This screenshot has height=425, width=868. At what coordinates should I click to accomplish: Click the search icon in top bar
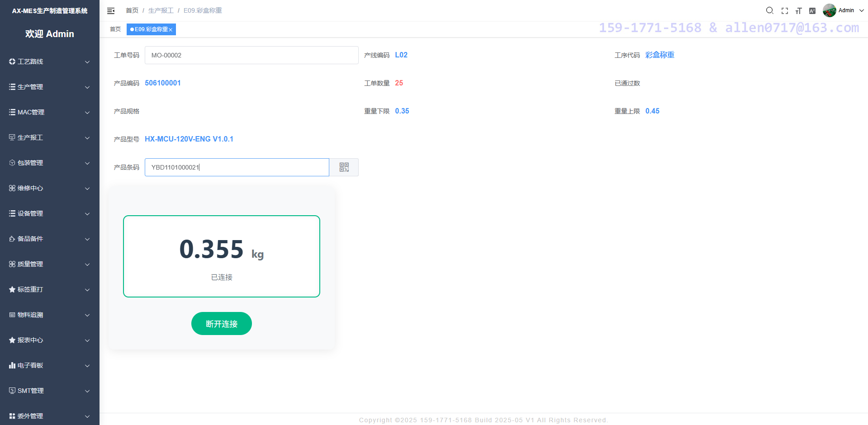[x=769, y=10]
